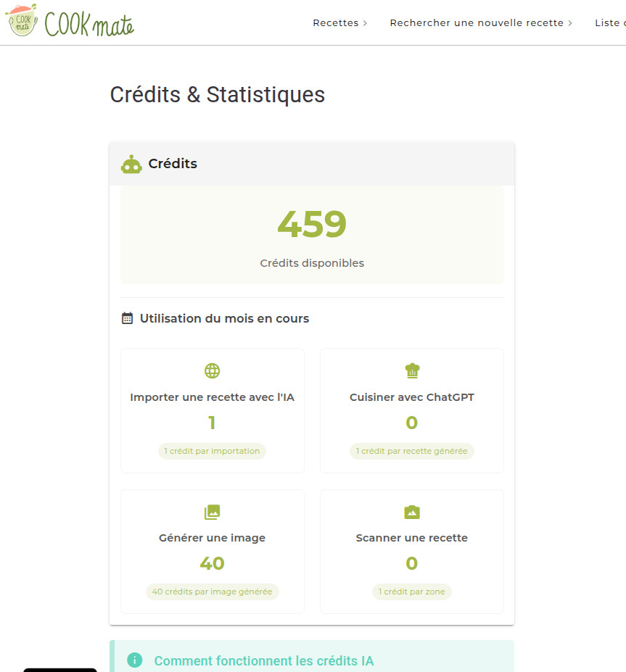626x672 pixels.
Task: Click the 40 crédits par image générée badge
Action: [212, 592]
